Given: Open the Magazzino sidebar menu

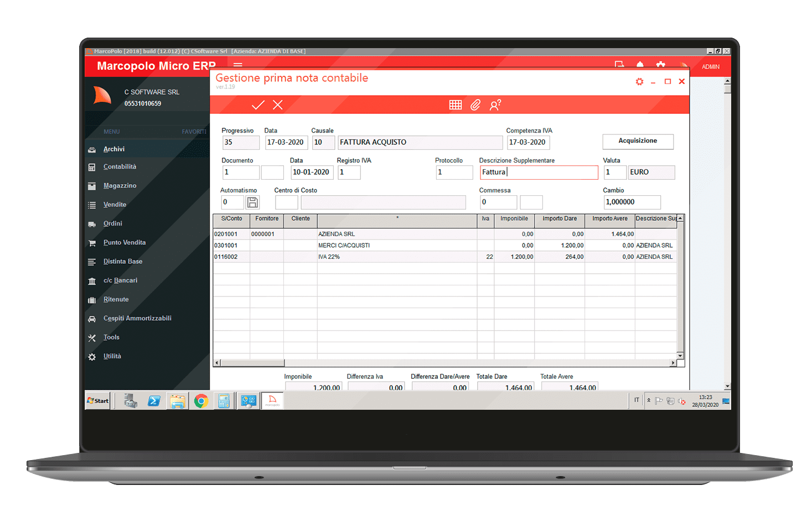Looking at the screenshot, I should coord(120,186).
